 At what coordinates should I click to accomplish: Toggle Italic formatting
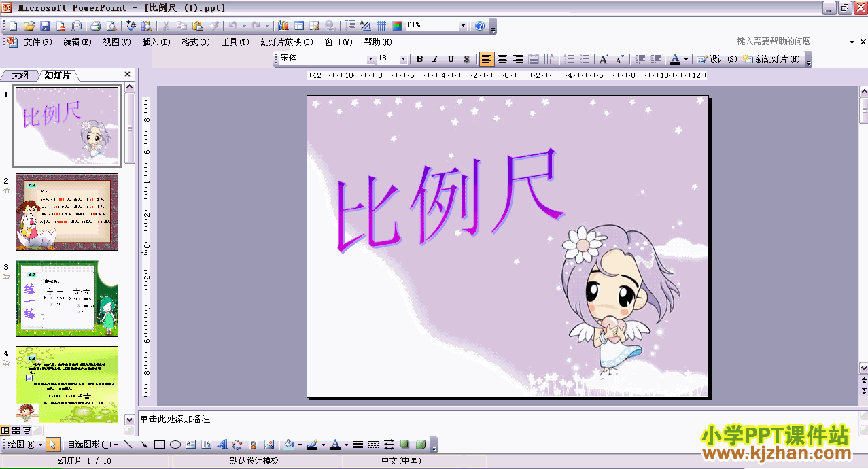[435, 59]
